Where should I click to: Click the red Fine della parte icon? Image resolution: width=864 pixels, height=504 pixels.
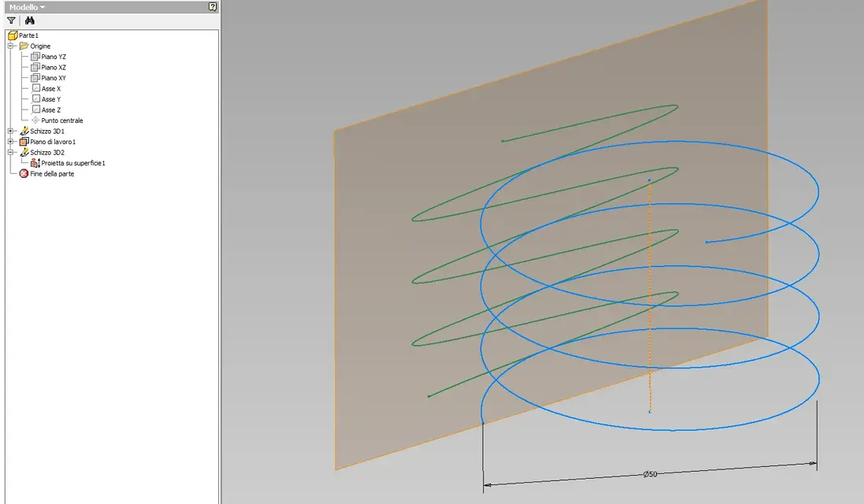click(x=24, y=173)
